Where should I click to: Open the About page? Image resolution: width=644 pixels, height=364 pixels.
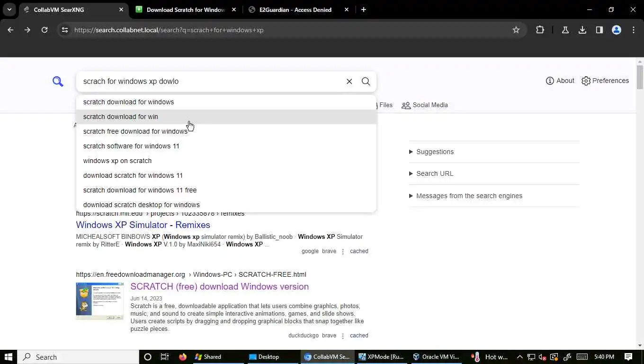[x=560, y=81]
